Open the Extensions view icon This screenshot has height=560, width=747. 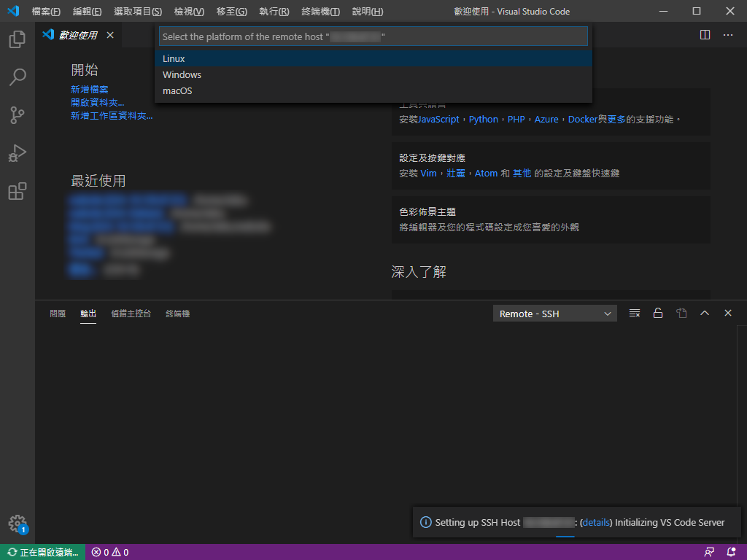click(x=18, y=192)
